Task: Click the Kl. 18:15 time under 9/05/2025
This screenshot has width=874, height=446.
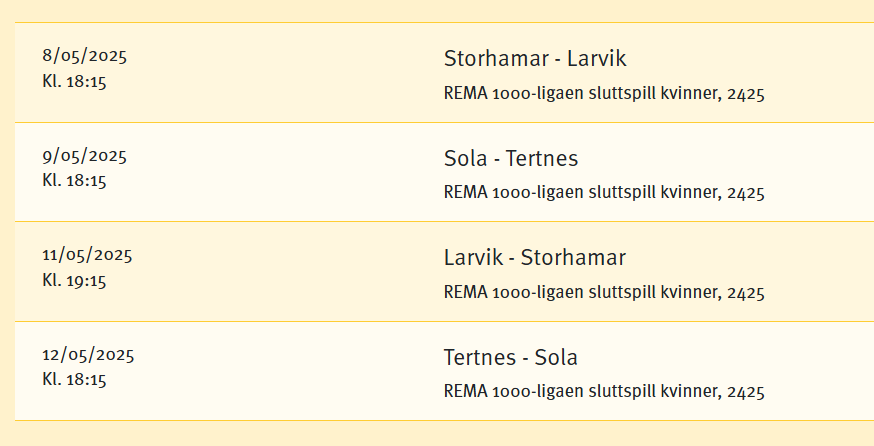Action: (x=74, y=181)
